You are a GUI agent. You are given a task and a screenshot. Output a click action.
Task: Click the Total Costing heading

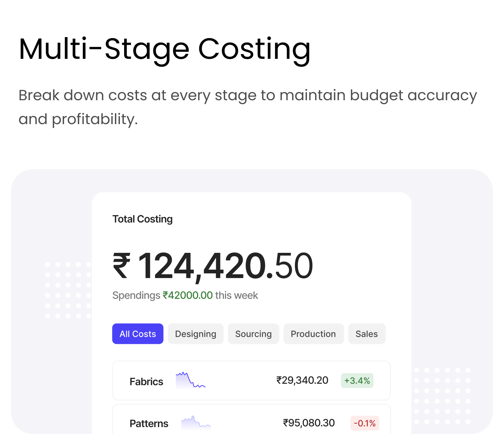coord(143,219)
